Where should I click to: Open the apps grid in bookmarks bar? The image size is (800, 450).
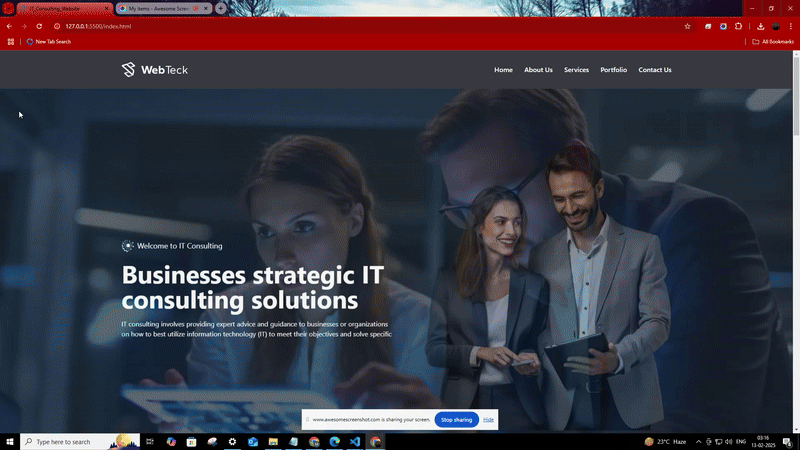[x=11, y=42]
